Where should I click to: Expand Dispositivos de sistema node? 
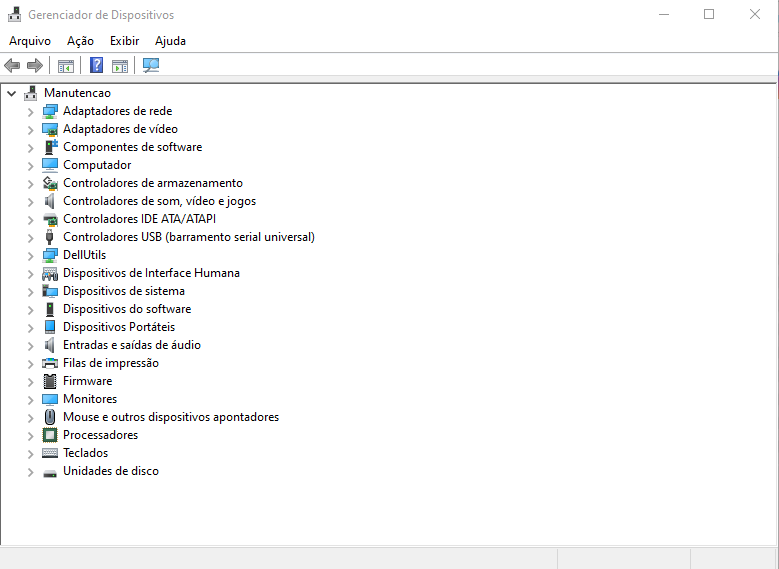tap(30, 292)
